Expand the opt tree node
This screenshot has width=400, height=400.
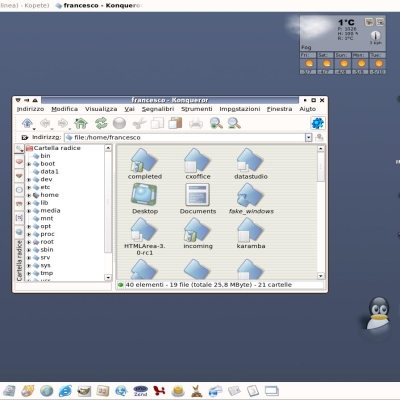click(x=29, y=227)
